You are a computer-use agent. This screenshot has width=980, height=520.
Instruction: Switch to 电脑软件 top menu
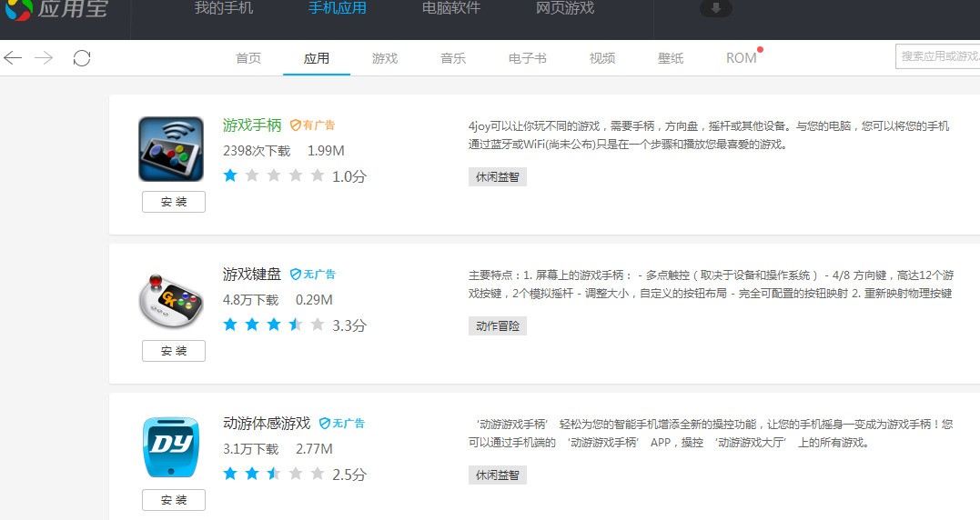tap(451, 8)
